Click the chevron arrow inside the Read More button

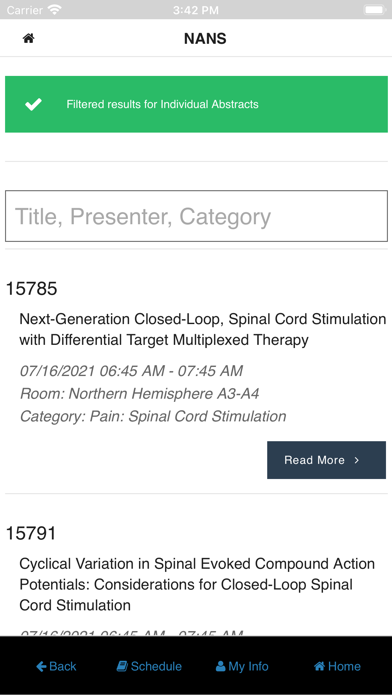pyautogui.click(x=356, y=460)
